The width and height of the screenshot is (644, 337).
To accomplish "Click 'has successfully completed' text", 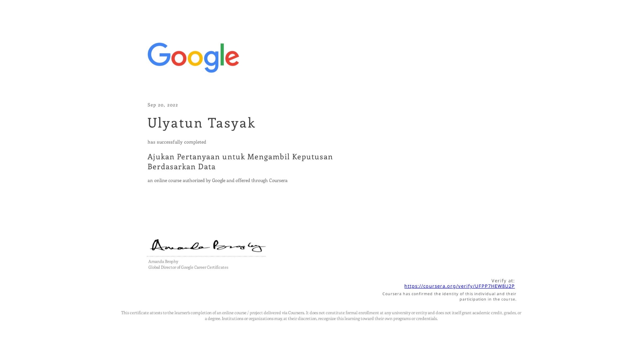I will [177, 142].
